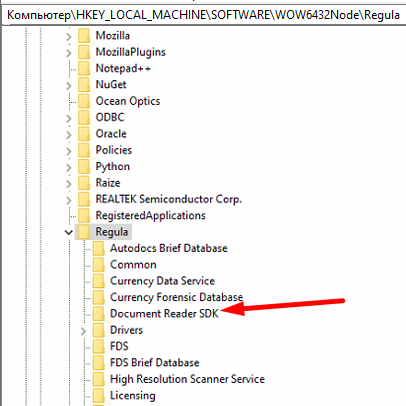Click the Mozilla folder icon
406x406 pixels.
pyautogui.click(x=84, y=35)
